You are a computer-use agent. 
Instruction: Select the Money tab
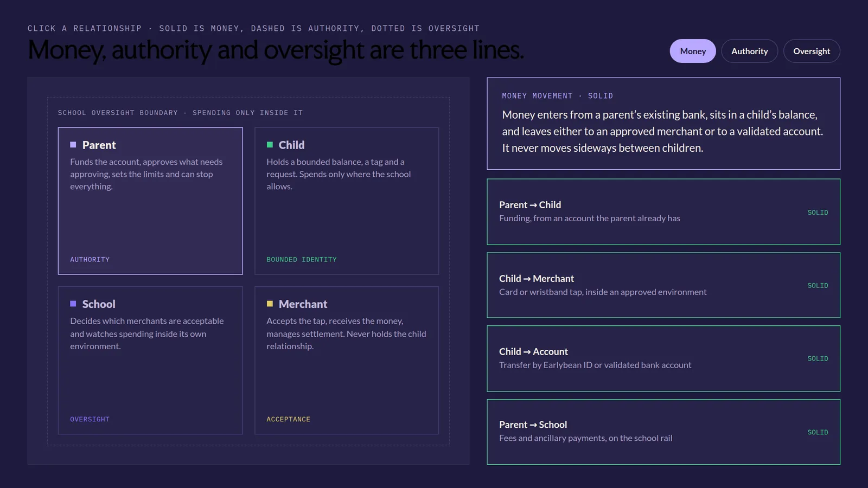point(693,51)
